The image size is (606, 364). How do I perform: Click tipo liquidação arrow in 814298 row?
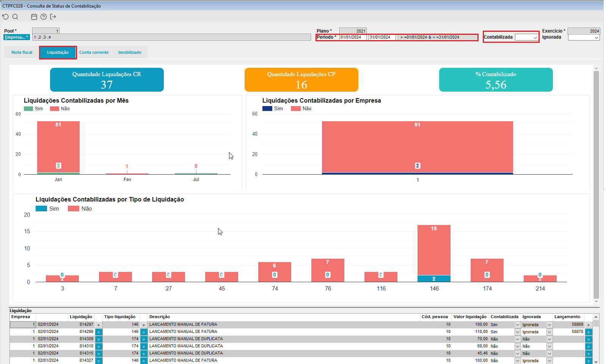tap(144, 332)
